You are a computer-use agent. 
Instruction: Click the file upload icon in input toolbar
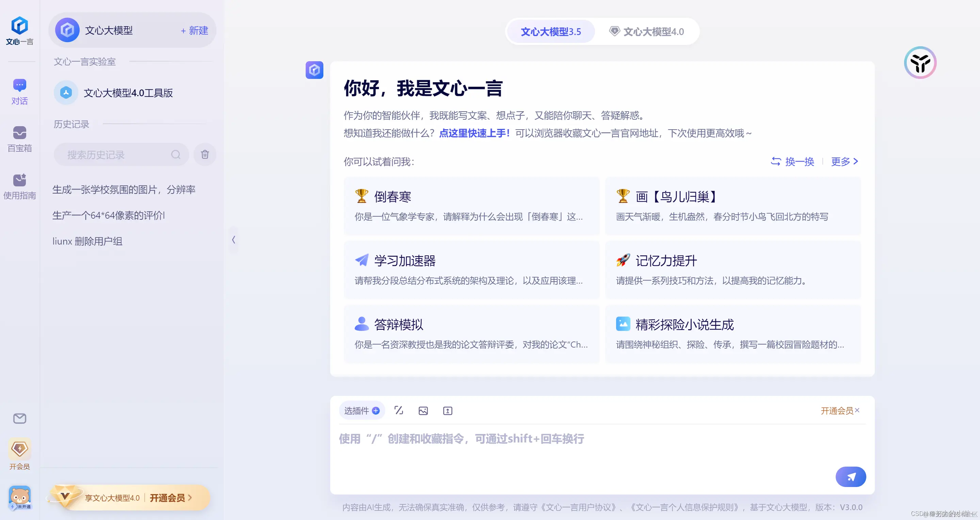[447, 410]
